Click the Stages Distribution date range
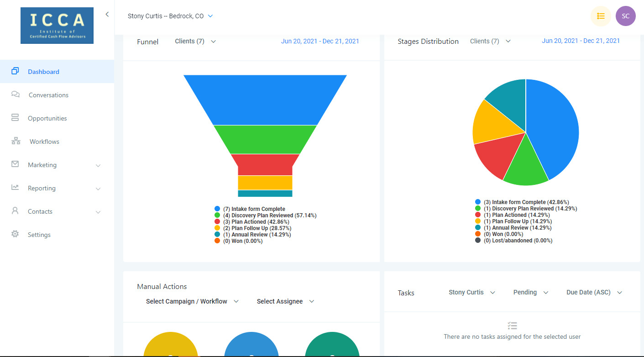 pos(581,41)
